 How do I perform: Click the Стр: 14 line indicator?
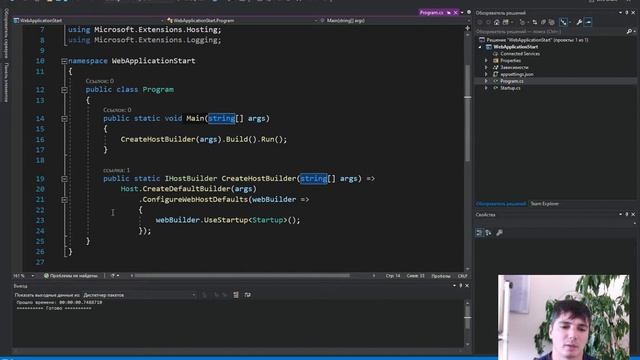(x=393, y=276)
